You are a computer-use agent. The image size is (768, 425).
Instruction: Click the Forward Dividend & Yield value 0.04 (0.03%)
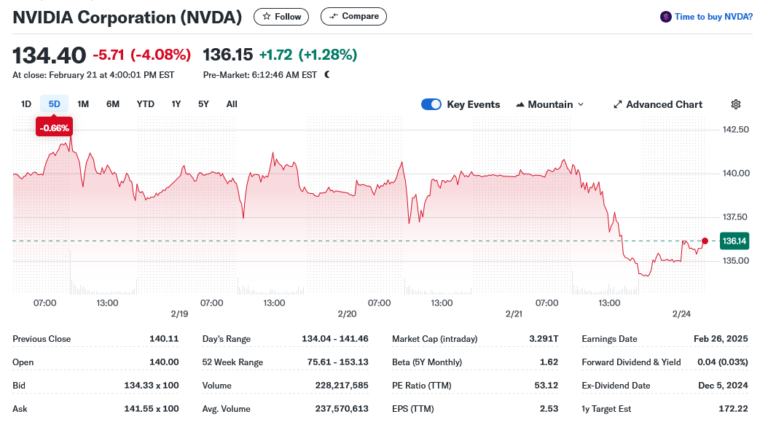pos(723,362)
